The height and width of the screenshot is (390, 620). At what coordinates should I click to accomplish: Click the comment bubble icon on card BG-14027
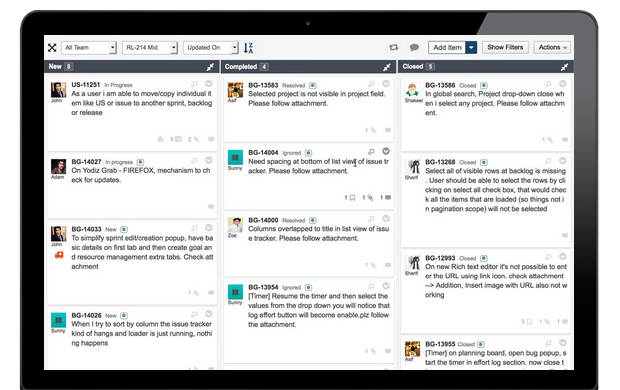(x=211, y=206)
